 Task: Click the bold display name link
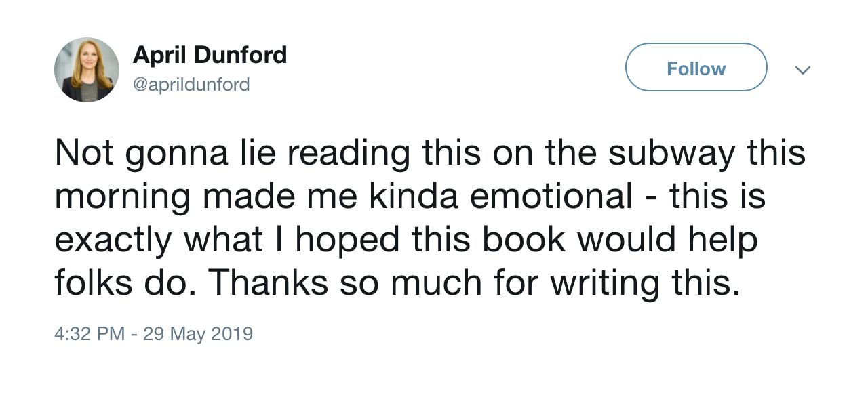(x=210, y=55)
